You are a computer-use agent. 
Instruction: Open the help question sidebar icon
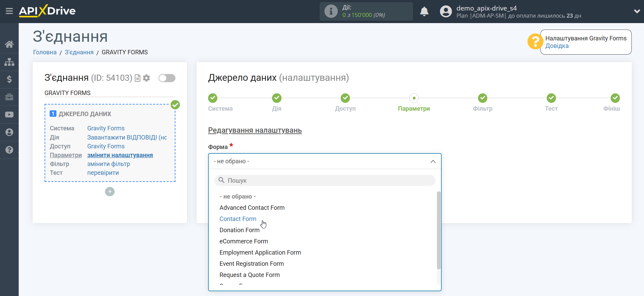(9, 150)
